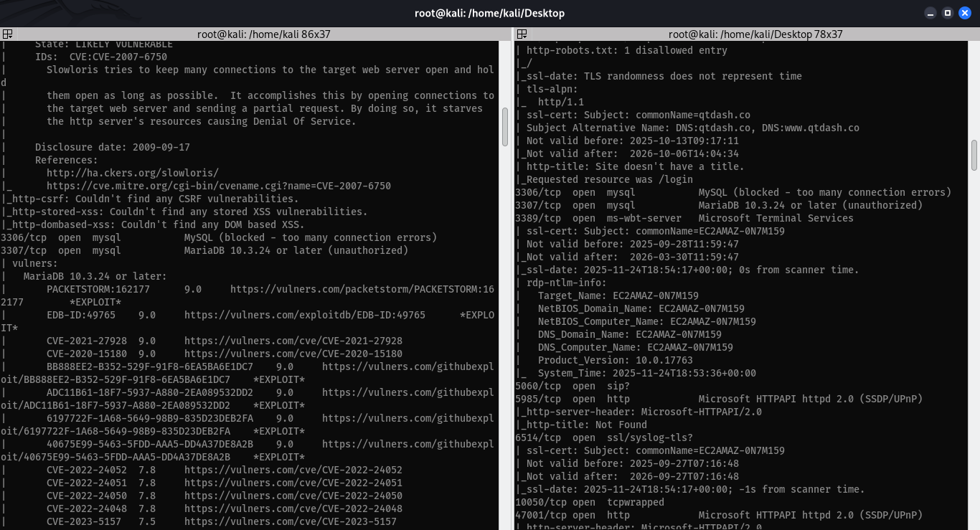Open the vulners CVE-2022-24048 URL
980x530 pixels.
point(293,508)
